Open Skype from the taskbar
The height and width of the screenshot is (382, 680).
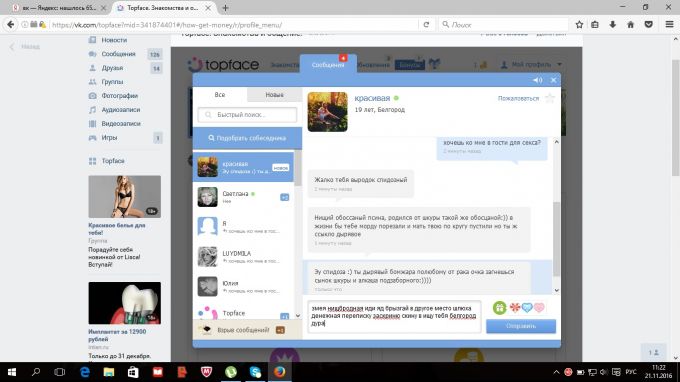(x=255, y=372)
